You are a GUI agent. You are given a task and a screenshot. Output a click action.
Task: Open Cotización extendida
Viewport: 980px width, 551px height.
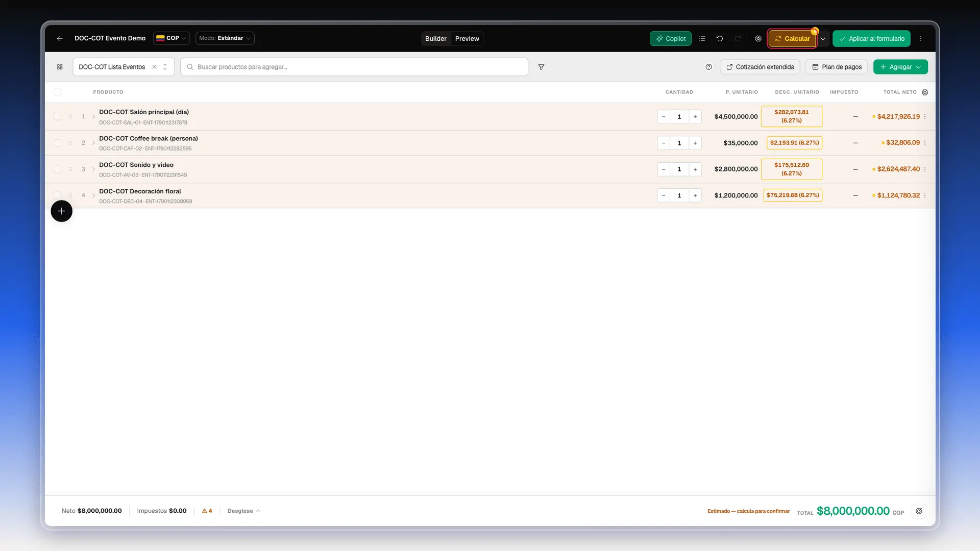(760, 67)
